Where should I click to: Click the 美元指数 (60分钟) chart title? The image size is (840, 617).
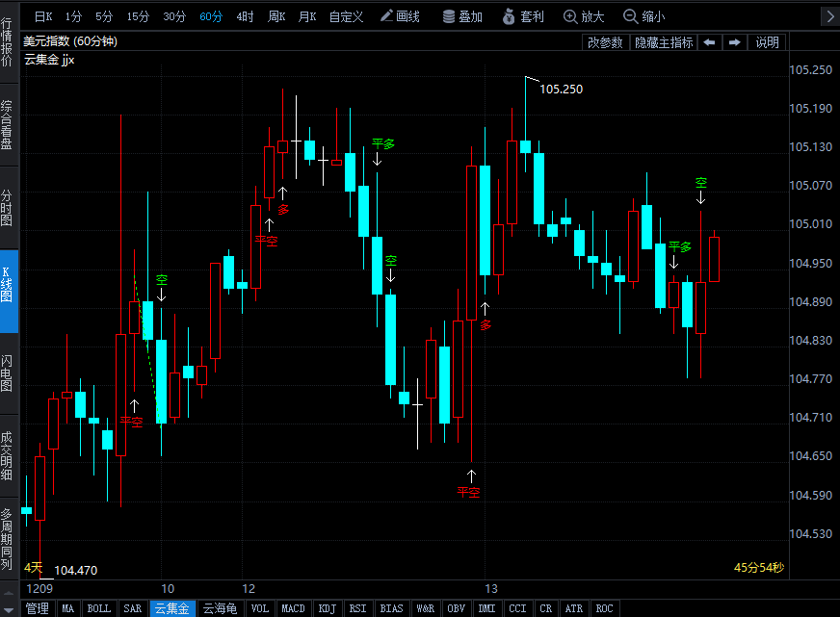70,41
